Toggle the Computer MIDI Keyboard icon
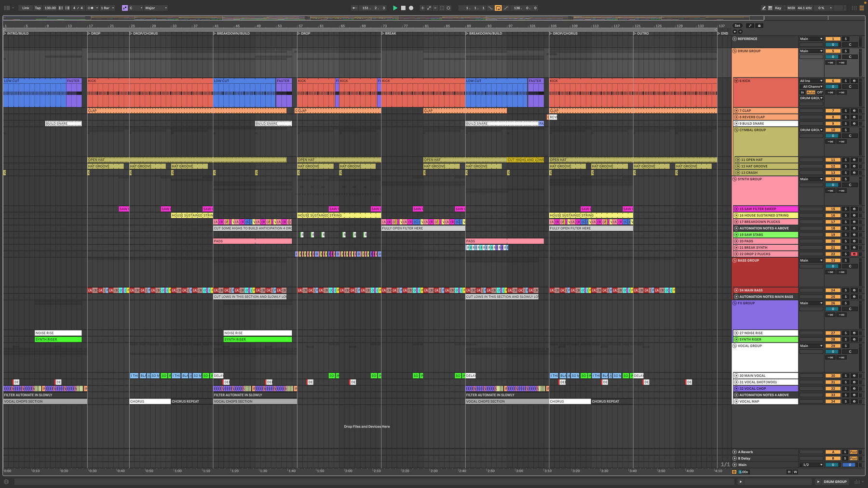The width and height of the screenshot is (868, 488). pyautogui.click(x=770, y=8)
